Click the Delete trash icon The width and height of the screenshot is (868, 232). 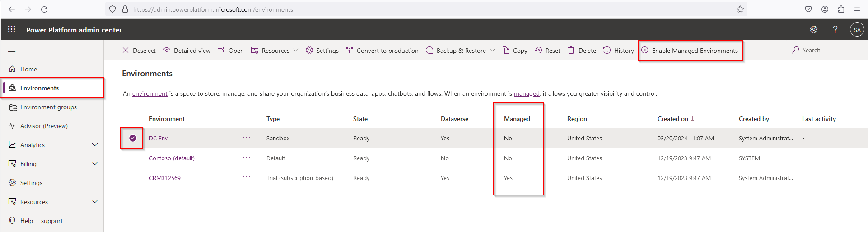pos(582,51)
